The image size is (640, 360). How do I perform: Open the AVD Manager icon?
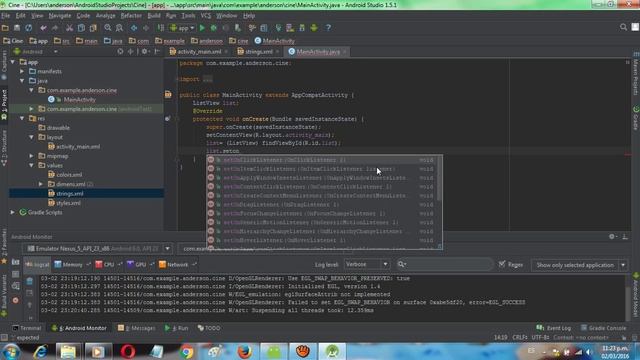[290, 28]
